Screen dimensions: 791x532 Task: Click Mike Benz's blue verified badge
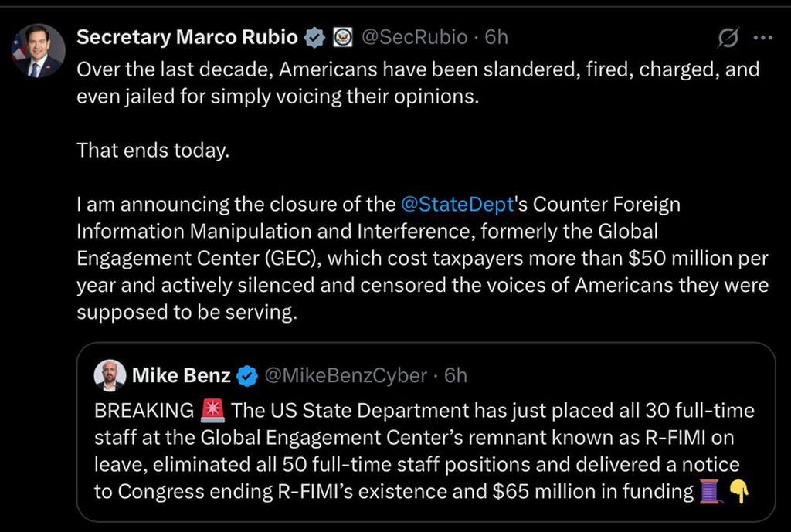click(246, 376)
